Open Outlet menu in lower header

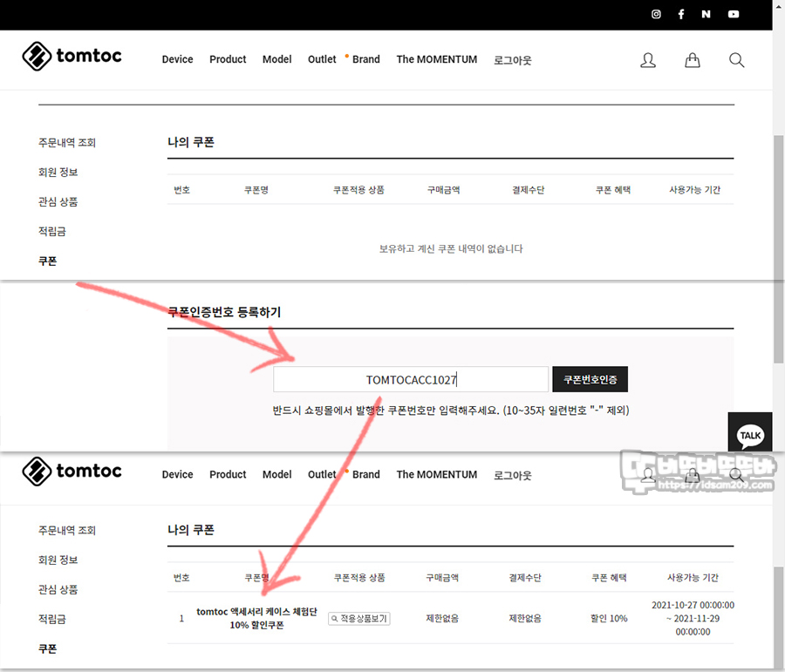tap(322, 475)
